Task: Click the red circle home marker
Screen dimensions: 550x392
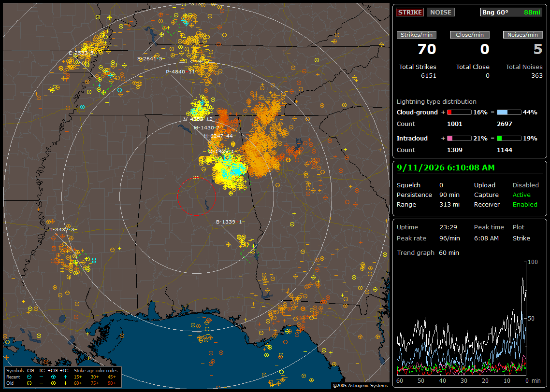Action: point(196,196)
